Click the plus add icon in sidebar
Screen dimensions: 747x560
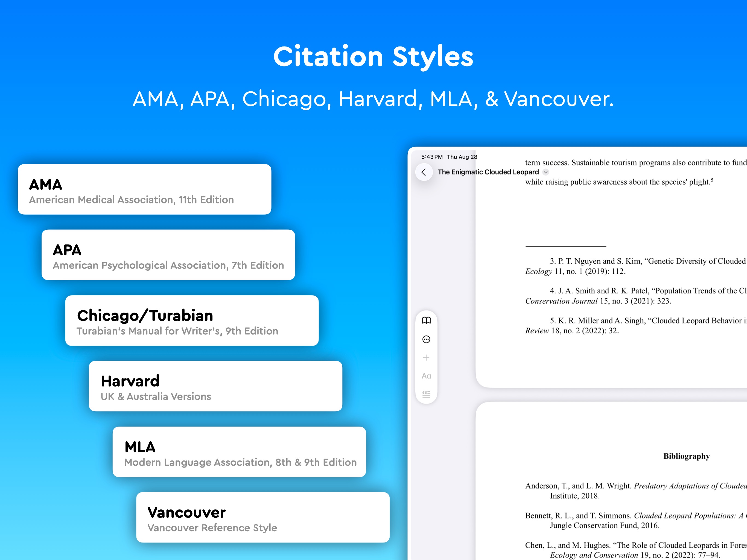coord(426,358)
